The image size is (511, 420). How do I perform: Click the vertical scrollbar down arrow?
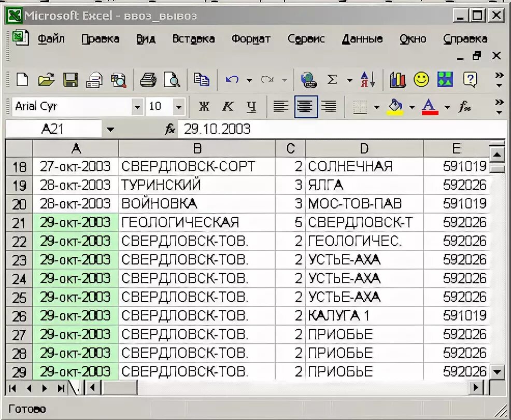coord(497,372)
